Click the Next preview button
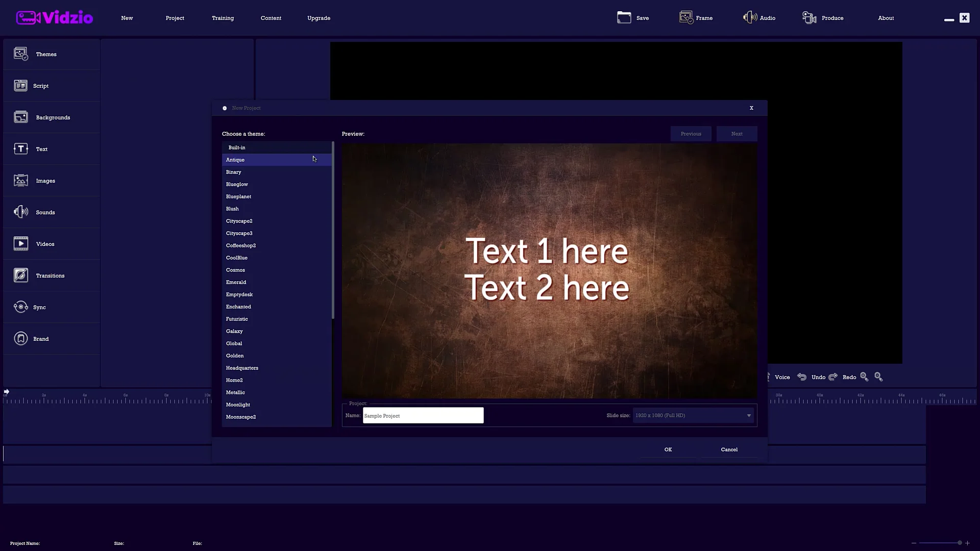The width and height of the screenshot is (980, 551). 737,134
